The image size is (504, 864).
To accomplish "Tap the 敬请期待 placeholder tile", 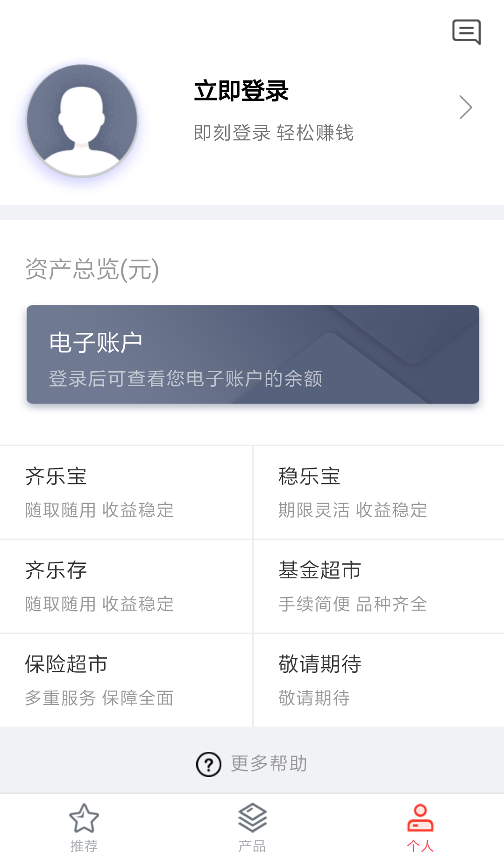I will [379, 680].
